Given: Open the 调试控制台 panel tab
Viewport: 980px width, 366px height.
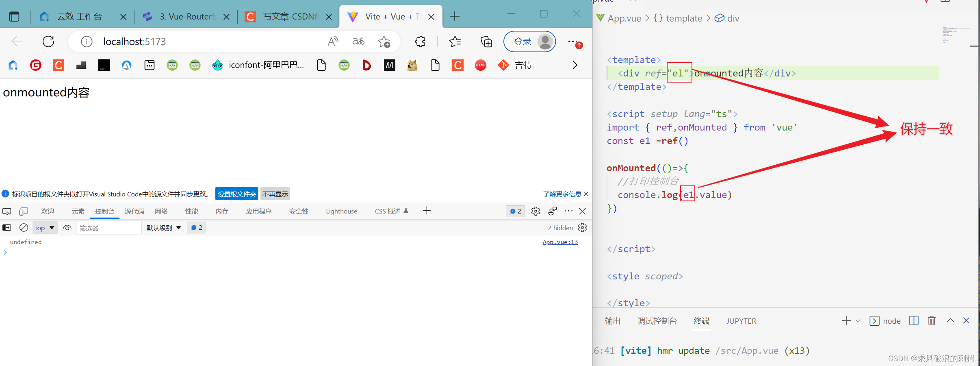Looking at the screenshot, I should [x=657, y=321].
